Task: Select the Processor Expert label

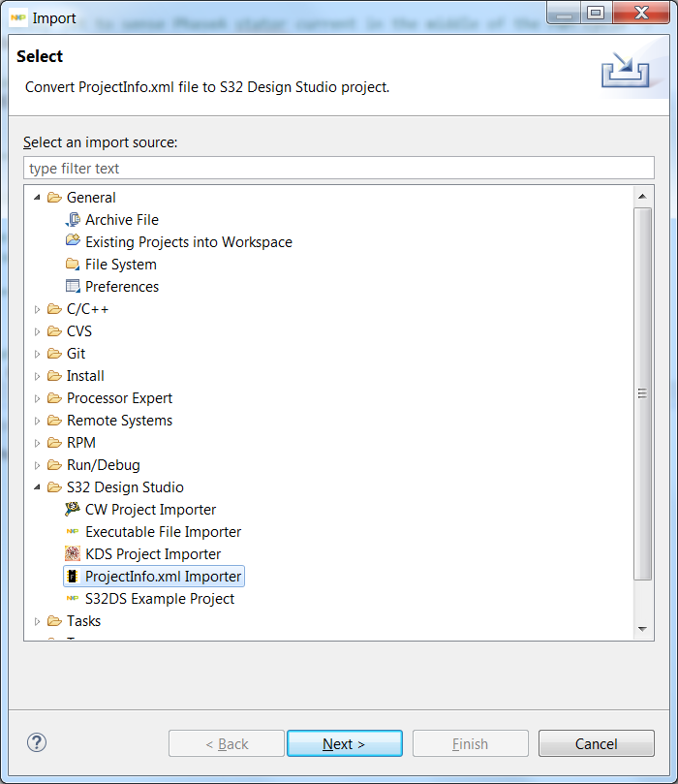Action: coord(119,398)
